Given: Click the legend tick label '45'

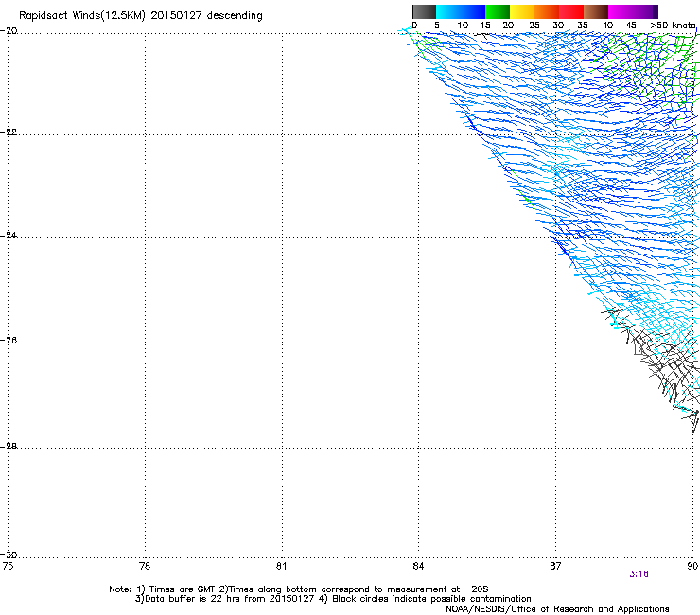Looking at the screenshot, I should pyautogui.click(x=631, y=26).
